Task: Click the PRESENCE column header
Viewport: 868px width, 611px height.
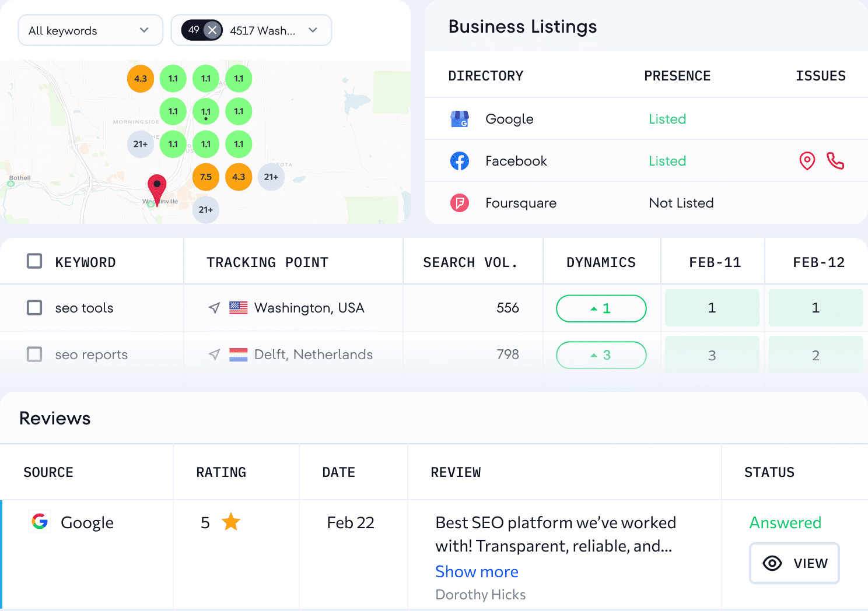Action: click(x=677, y=76)
